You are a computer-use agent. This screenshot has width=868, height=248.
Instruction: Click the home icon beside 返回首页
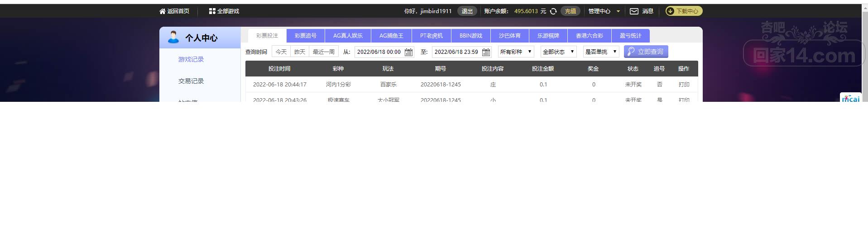(x=163, y=11)
